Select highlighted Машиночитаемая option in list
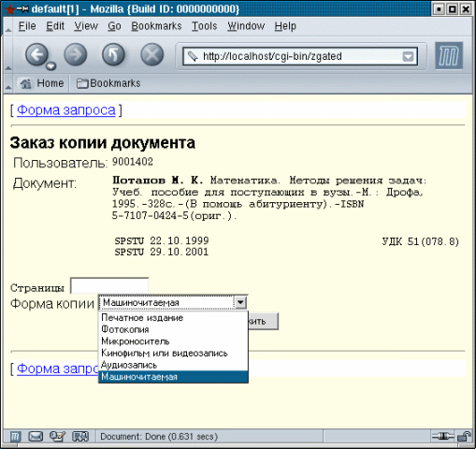The width and height of the screenshot is (476, 449). tap(173, 377)
